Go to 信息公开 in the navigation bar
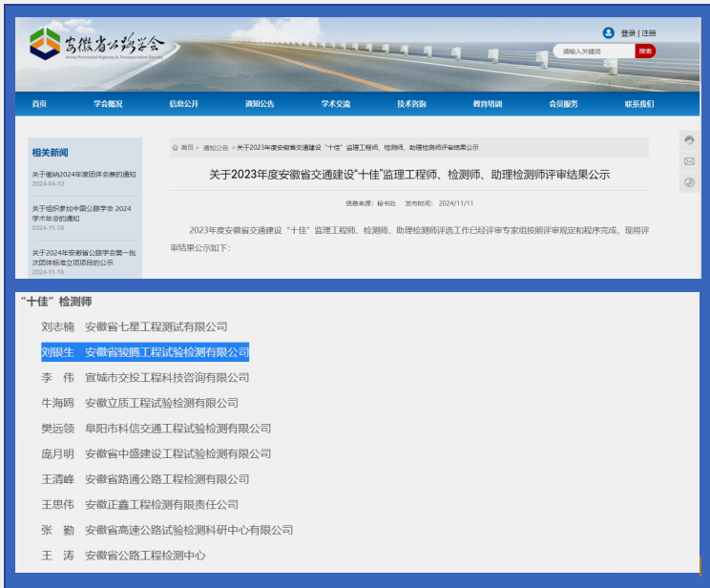Screen dimensions: 710x588 point(184,104)
